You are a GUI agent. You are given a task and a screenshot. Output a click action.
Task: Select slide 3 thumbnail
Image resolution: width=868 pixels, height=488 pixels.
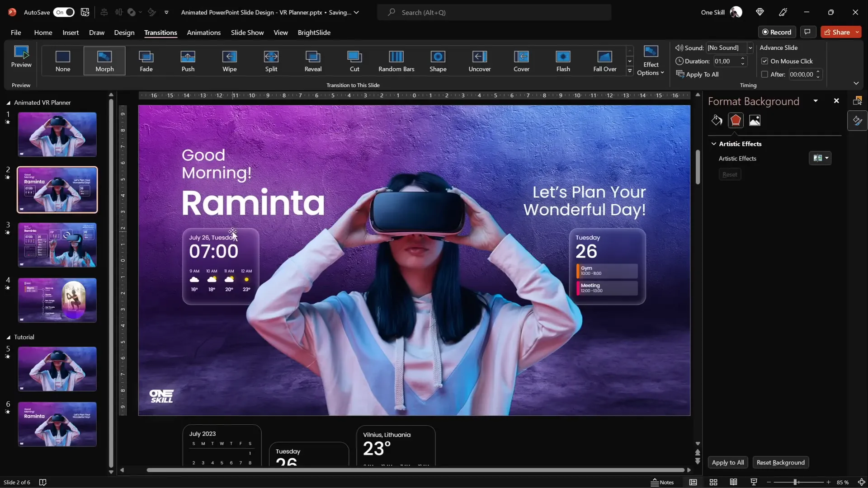click(x=57, y=245)
